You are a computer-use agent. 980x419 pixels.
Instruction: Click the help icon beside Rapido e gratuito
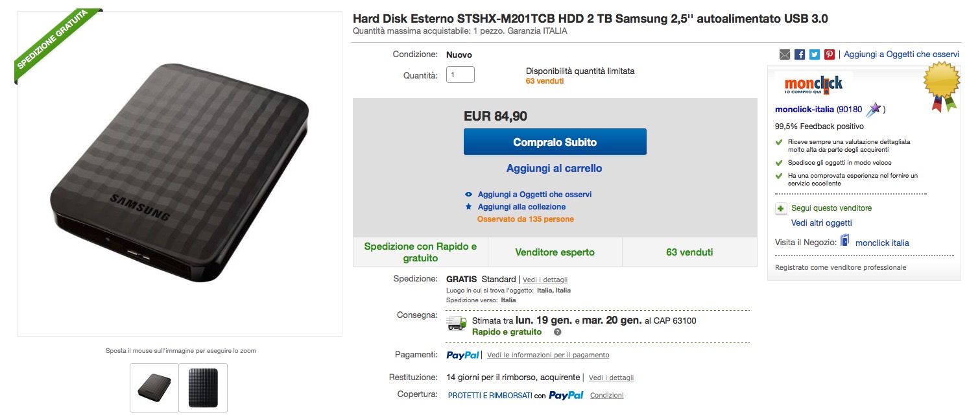(x=557, y=332)
